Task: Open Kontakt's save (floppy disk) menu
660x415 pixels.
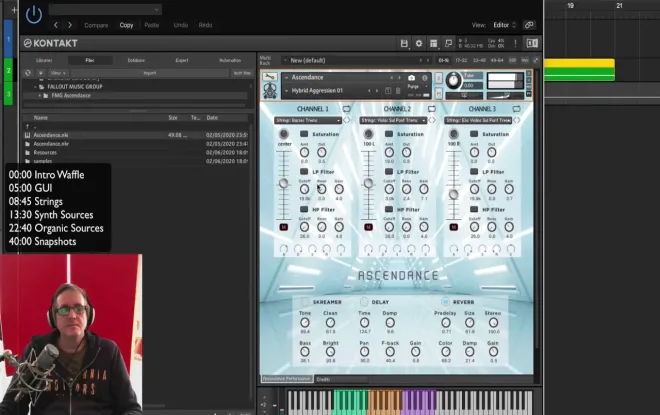Action: [x=404, y=43]
